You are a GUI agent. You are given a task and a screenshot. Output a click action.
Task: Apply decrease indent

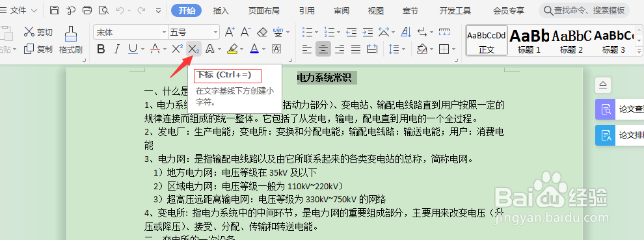tap(351, 32)
